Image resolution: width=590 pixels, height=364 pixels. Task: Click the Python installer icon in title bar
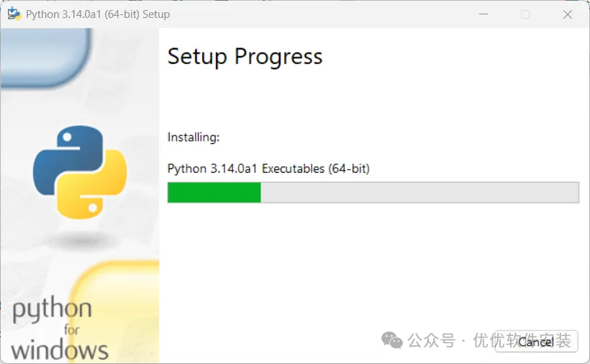click(x=14, y=14)
